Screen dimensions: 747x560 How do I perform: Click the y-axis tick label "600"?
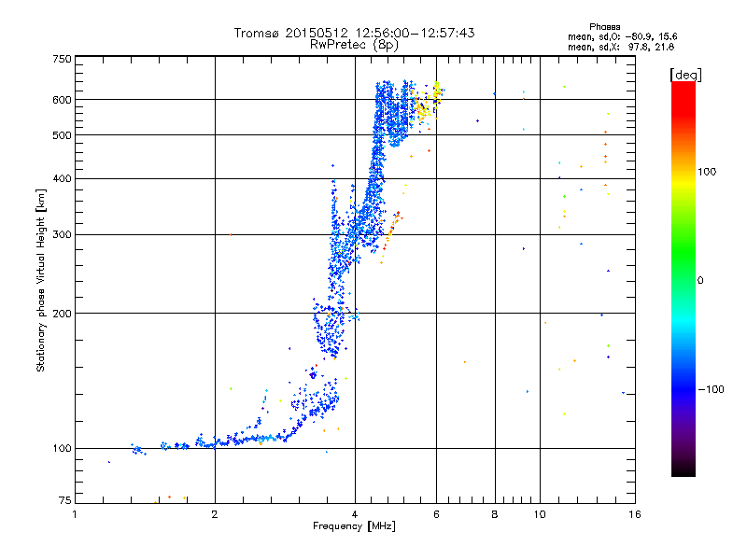point(62,100)
